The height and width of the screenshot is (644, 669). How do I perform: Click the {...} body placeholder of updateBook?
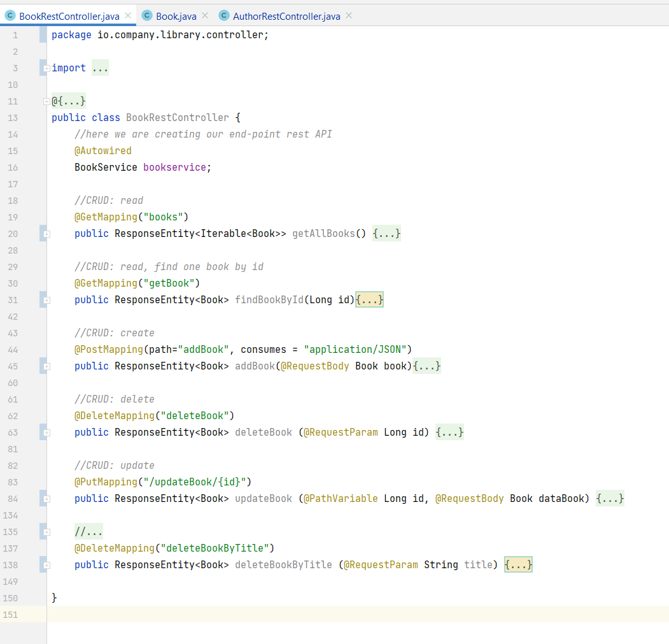click(x=610, y=498)
